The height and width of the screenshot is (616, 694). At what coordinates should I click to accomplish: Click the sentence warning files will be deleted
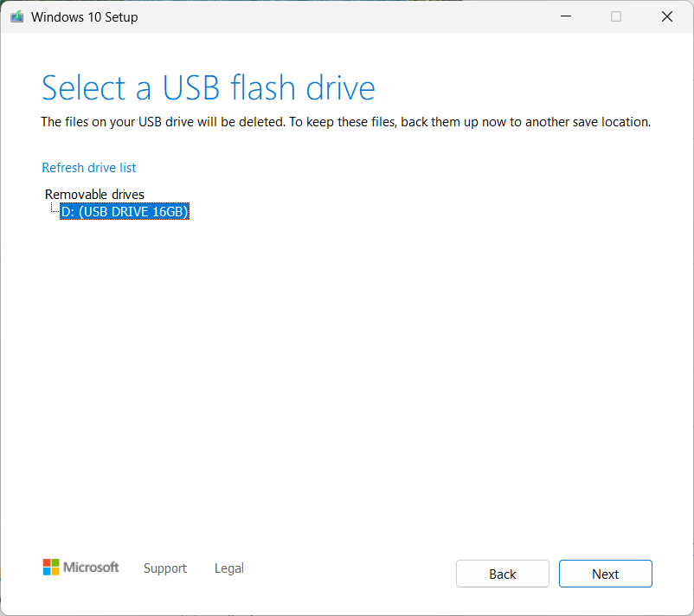pyautogui.click(x=163, y=122)
